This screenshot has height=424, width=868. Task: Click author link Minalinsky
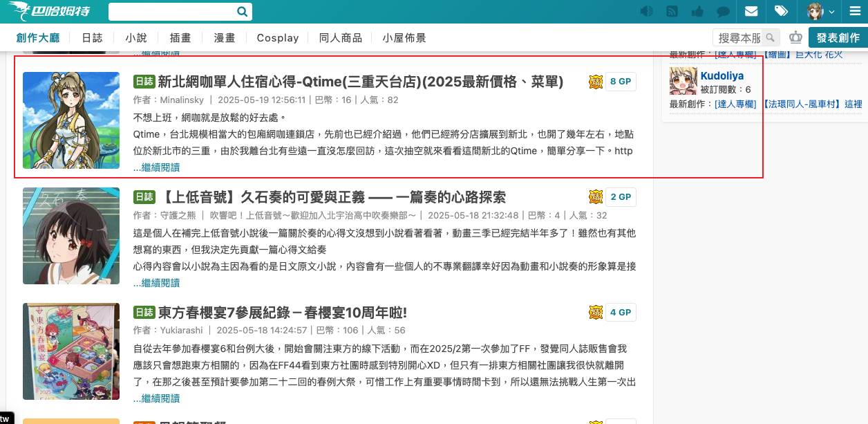click(181, 100)
